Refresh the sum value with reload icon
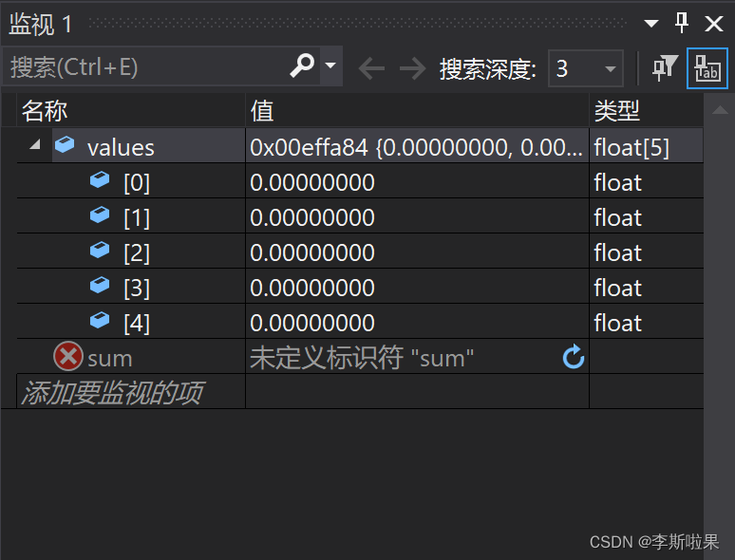Viewport: 735px width, 560px height. 574,357
